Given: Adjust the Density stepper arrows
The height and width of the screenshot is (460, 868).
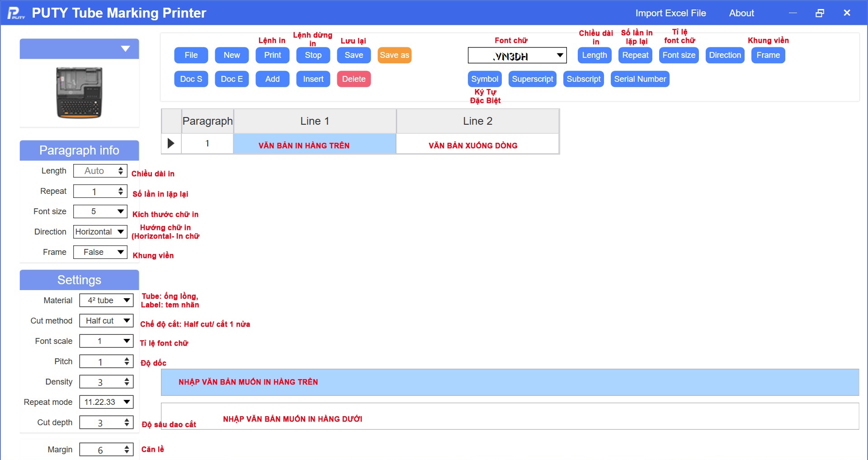Looking at the screenshot, I should tap(127, 382).
